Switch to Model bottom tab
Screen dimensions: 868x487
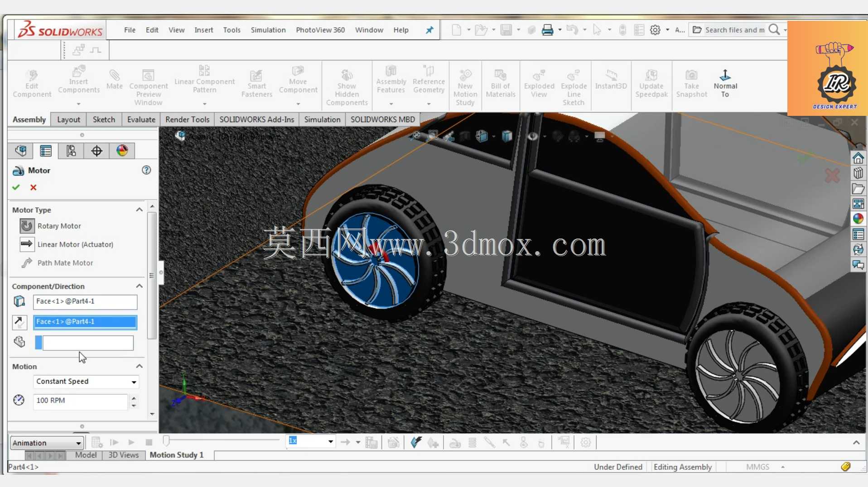(86, 455)
